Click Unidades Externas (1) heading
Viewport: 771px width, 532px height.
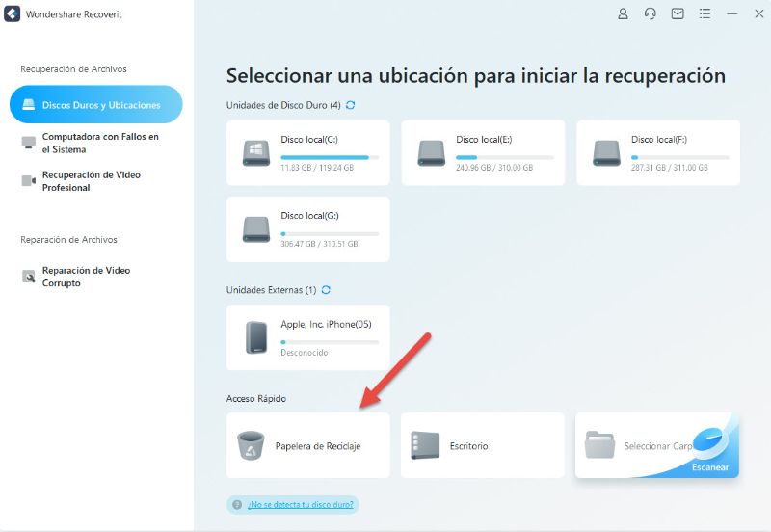(x=272, y=290)
